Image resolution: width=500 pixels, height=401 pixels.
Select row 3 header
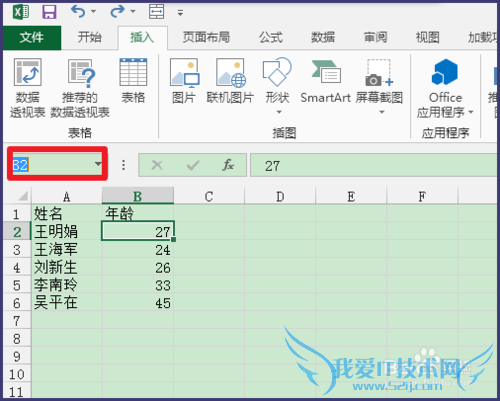(x=17, y=249)
